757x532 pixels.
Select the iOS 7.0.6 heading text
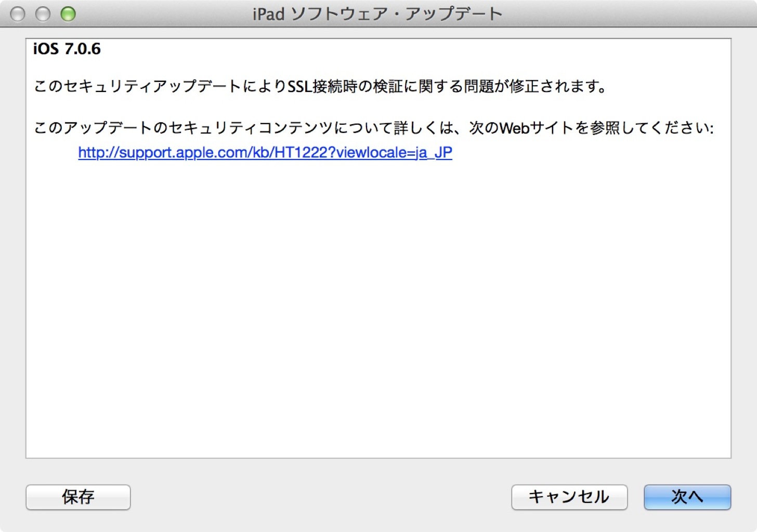pos(67,49)
